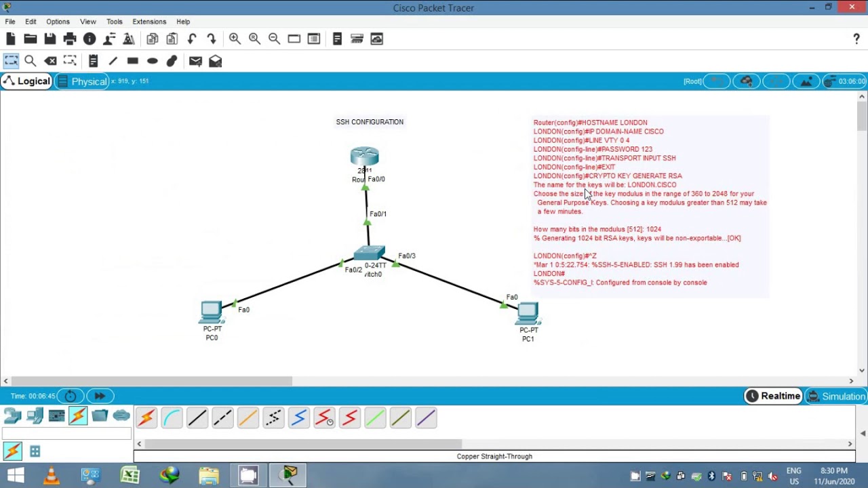Pick the copper cross-over dashed cable
The image size is (868, 488).
click(x=222, y=418)
